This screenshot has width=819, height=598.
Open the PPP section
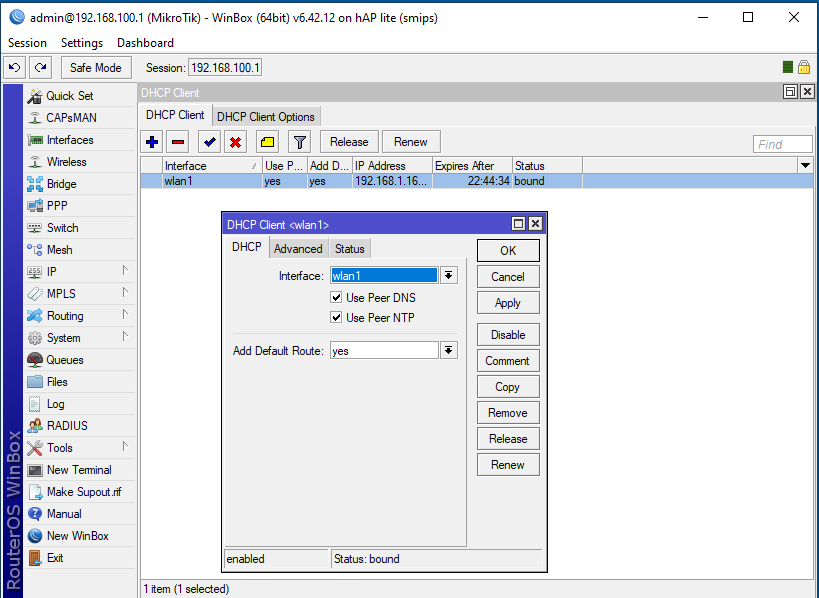[x=80, y=206]
